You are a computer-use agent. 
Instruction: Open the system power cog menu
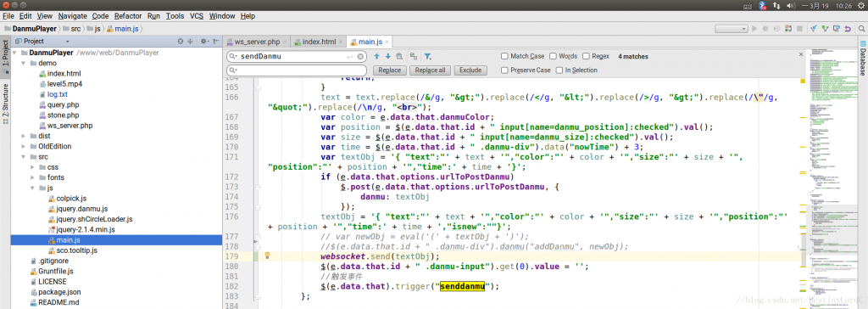[861, 5]
